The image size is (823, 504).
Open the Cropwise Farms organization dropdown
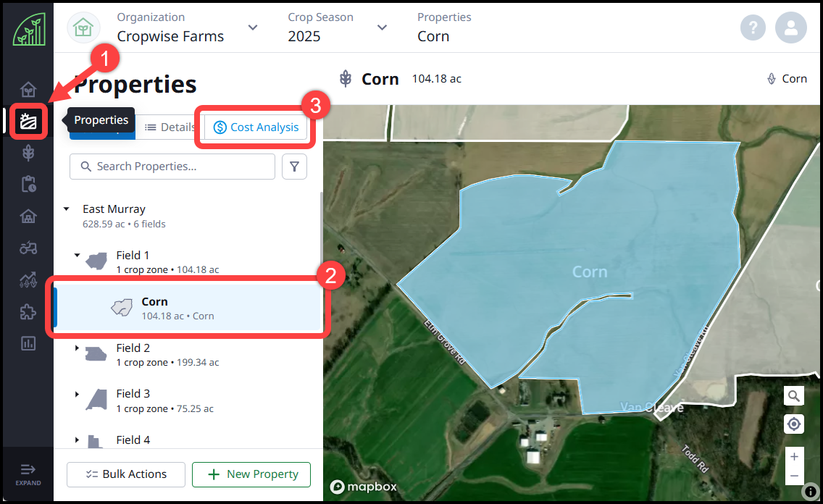(x=252, y=27)
